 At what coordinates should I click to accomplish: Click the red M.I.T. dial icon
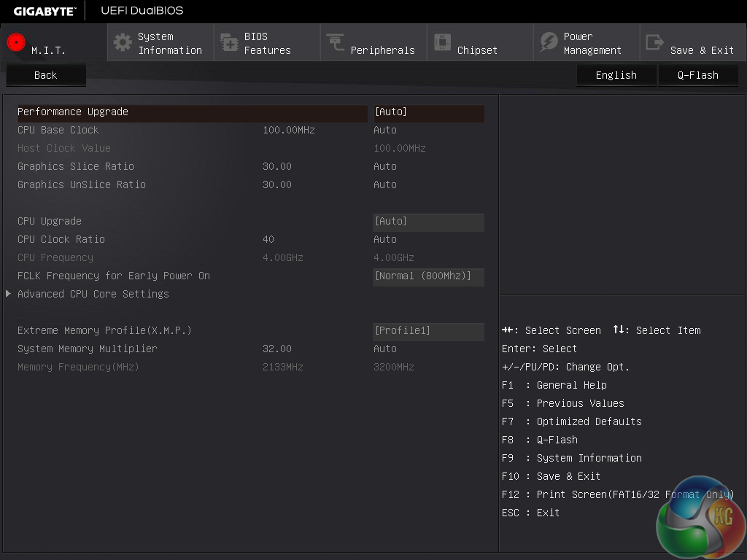pos(16,43)
